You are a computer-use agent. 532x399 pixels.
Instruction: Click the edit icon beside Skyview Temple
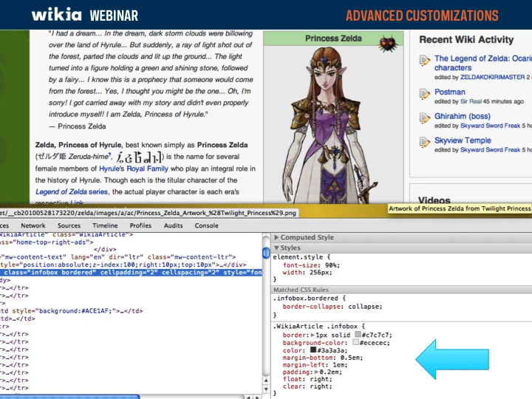(x=425, y=143)
